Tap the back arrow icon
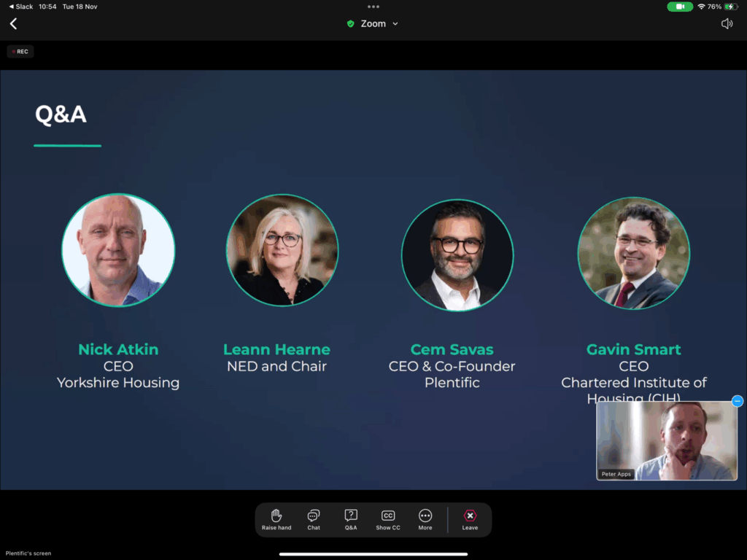This screenshot has height=560, width=747. click(13, 24)
